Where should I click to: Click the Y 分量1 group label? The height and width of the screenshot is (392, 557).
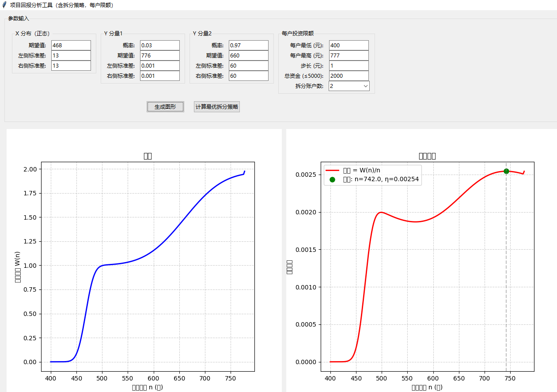click(x=113, y=34)
